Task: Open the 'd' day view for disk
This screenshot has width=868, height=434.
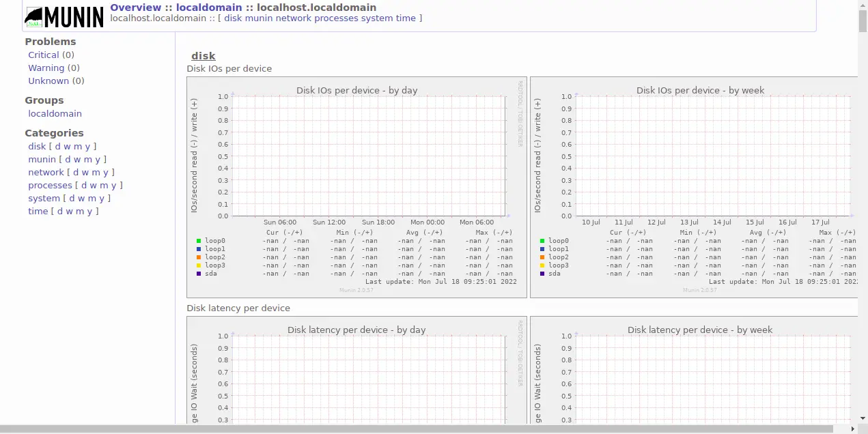Action: [58, 146]
